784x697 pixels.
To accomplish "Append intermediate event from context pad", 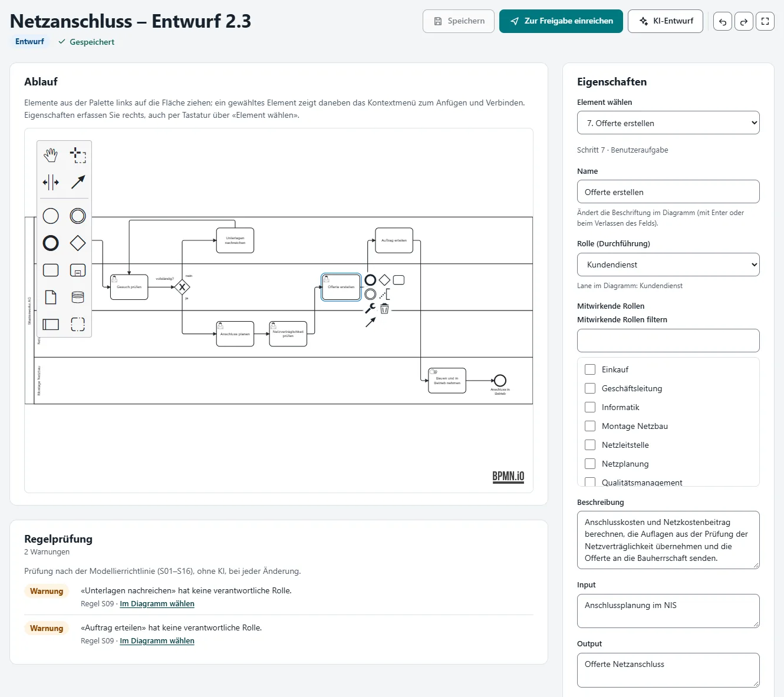I will [370, 294].
